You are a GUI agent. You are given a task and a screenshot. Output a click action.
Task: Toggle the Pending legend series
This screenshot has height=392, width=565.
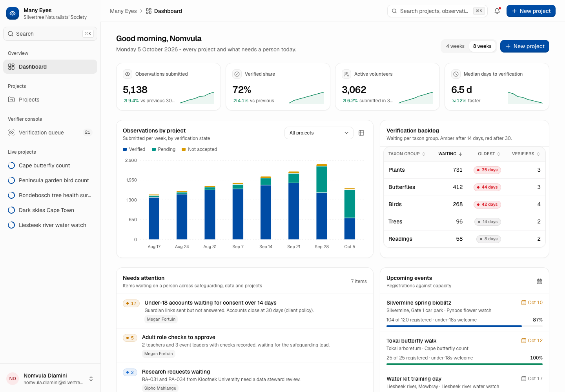pos(164,149)
